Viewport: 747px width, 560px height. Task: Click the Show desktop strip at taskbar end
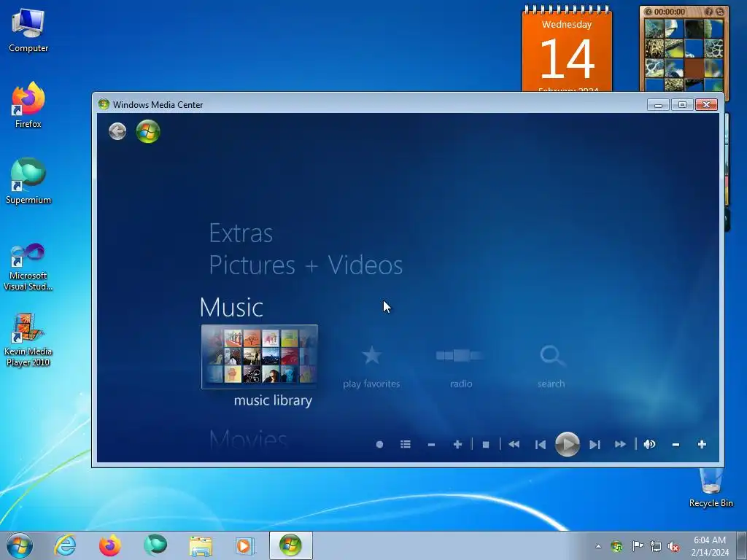(x=742, y=545)
